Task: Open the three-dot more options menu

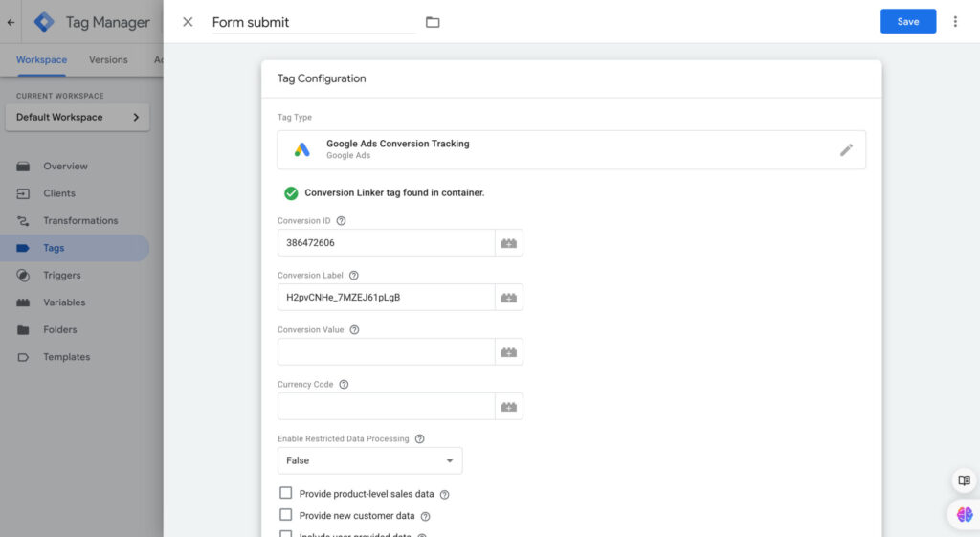Action: click(x=954, y=21)
